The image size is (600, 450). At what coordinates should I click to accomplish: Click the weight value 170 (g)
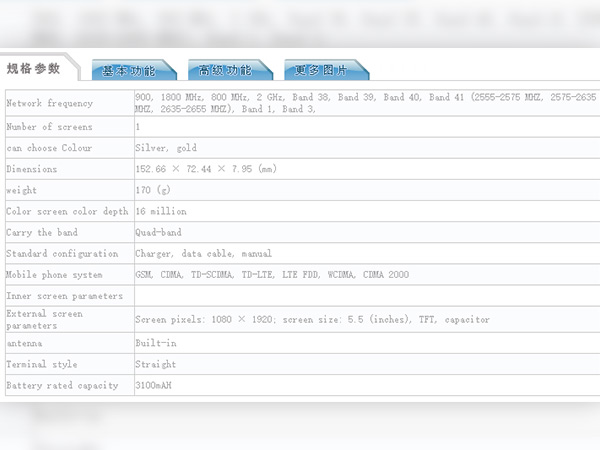point(153,190)
